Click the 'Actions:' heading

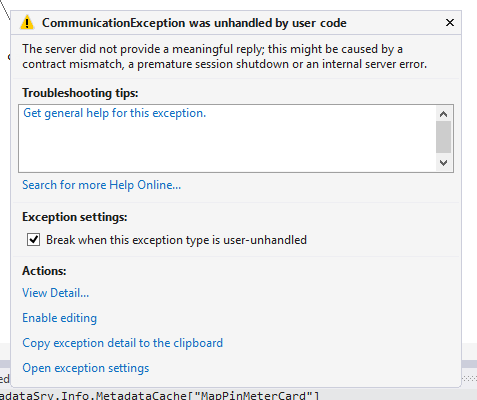tap(44, 271)
